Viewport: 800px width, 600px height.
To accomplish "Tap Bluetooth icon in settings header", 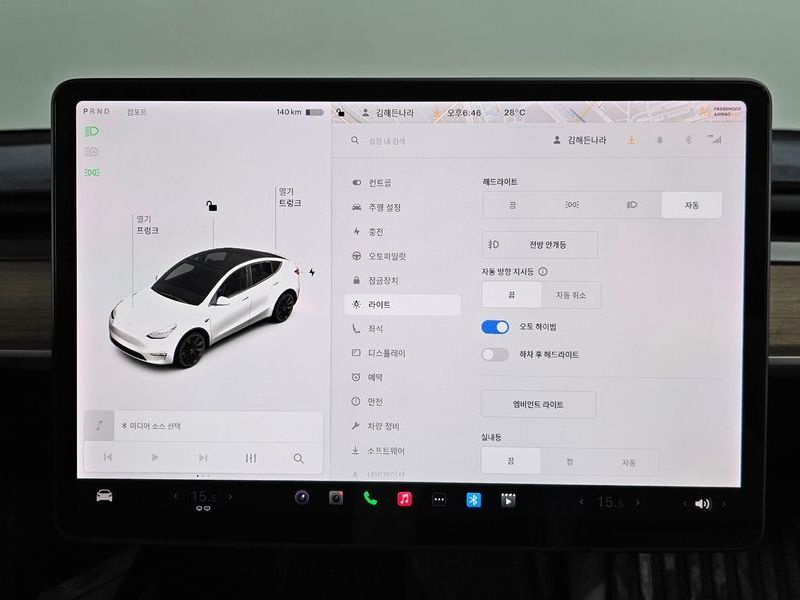I will click(688, 140).
